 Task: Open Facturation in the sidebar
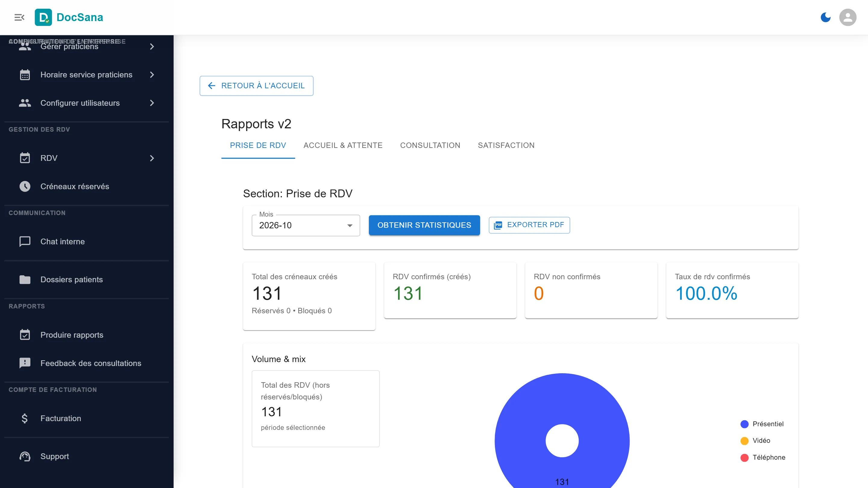86,418
